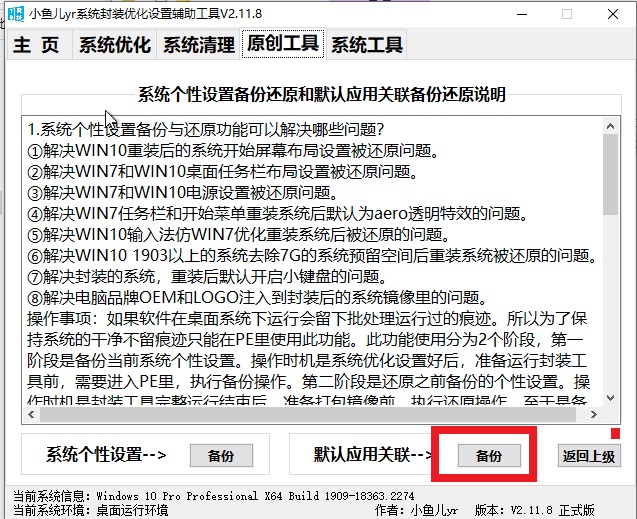Click 备份 button for 系统个性设置
The height and width of the screenshot is (519, 637).
[222, 456]
